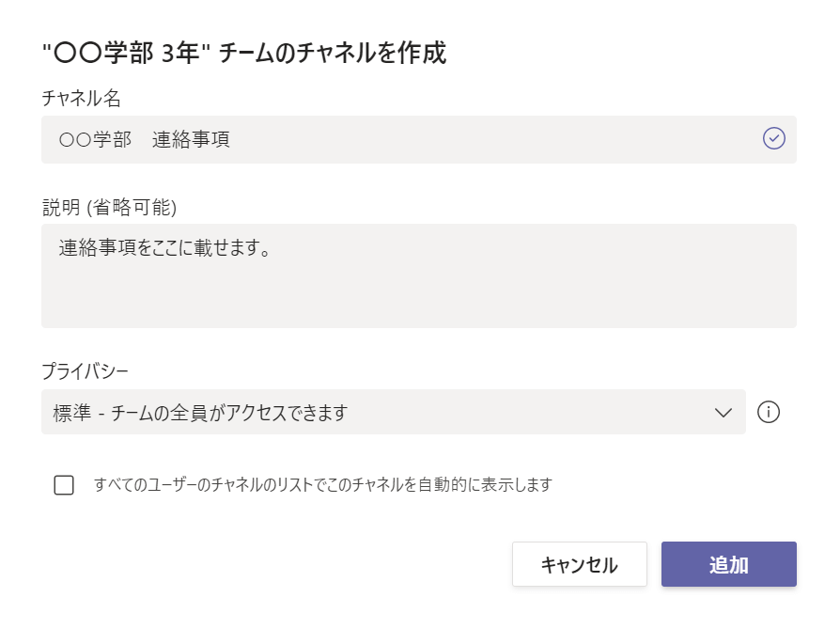840x629 pixels.
Task: Click the 連絡事項 text in the channel name field
Action: point(191,139)
